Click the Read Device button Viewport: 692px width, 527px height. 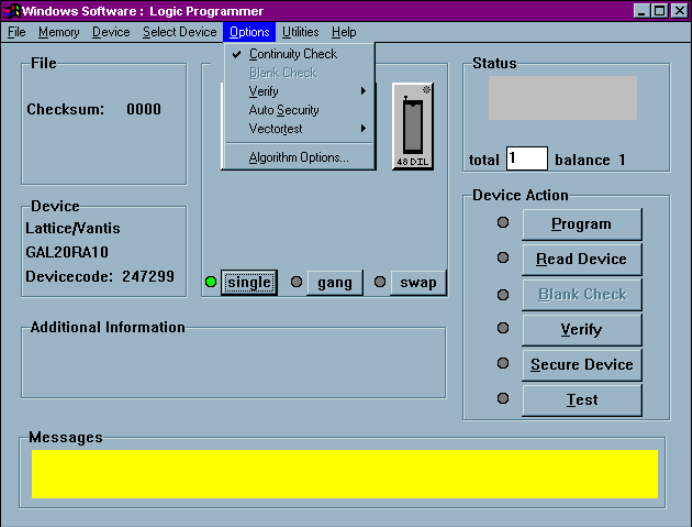coord(582,259)
